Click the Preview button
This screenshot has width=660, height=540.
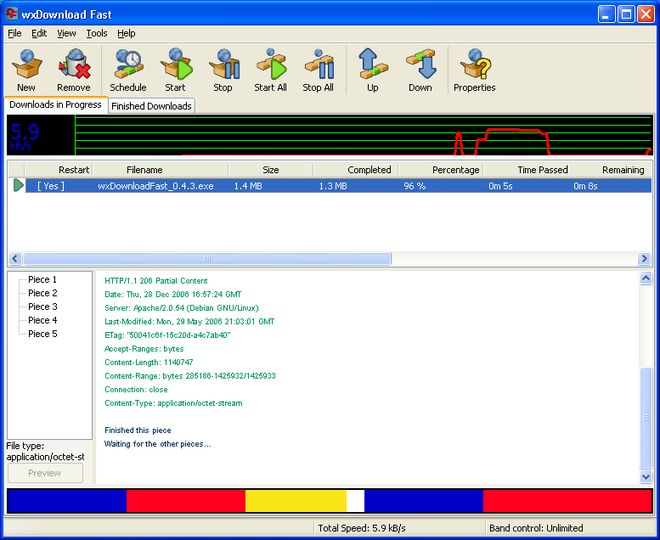(x=45, y=473)
